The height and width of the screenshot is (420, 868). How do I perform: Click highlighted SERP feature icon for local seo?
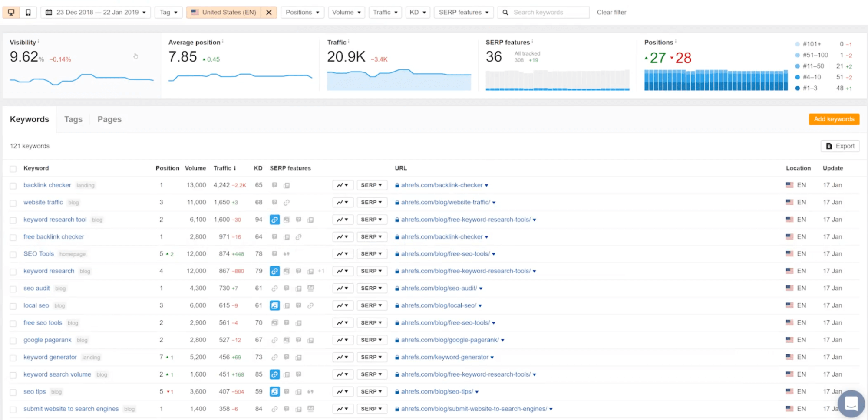(x=274, y=305)
